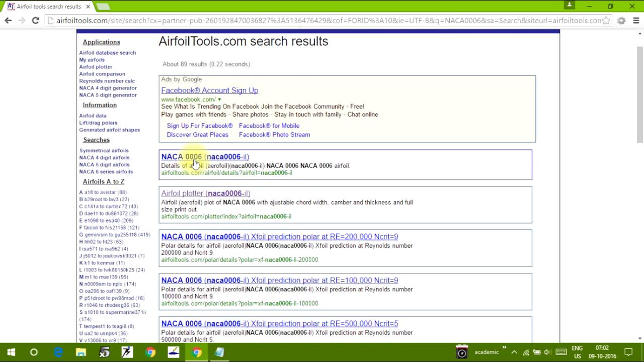
Task: Select the Airfoil tools search results tab
Action: coord(48,7)
